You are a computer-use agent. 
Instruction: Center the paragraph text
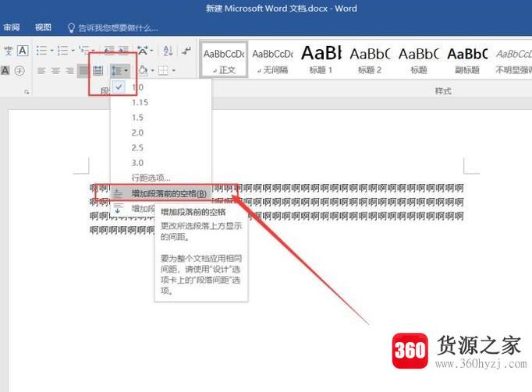pyautogui.click(x=55, y=71)
